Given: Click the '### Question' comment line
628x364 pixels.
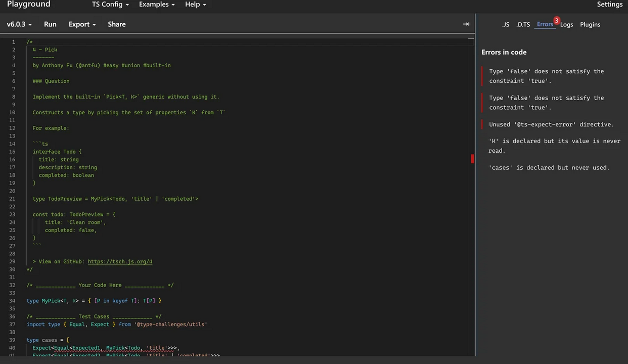Looking at the screenshot, I should pyautogui.click(x=51, y=81).
